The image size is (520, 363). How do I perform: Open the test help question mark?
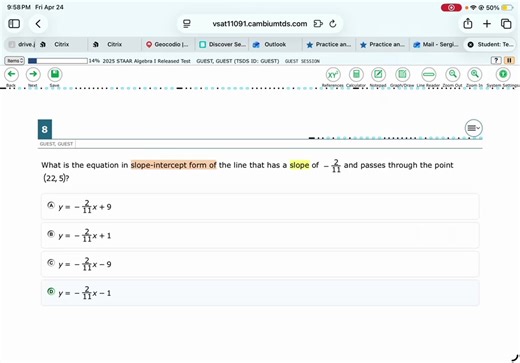(x=496, y=60)
